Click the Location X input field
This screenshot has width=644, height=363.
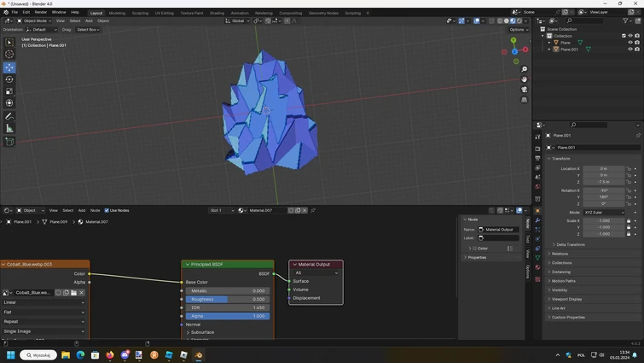point(604,168)
